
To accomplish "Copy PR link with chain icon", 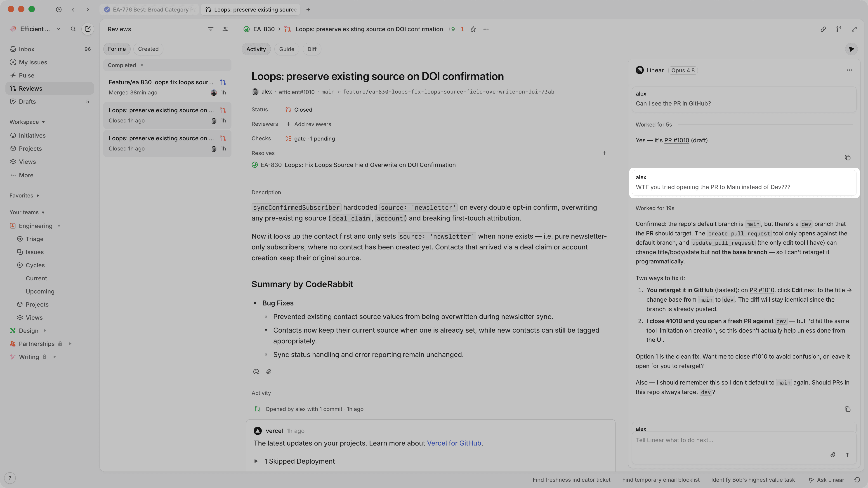I will pos(823,29).
